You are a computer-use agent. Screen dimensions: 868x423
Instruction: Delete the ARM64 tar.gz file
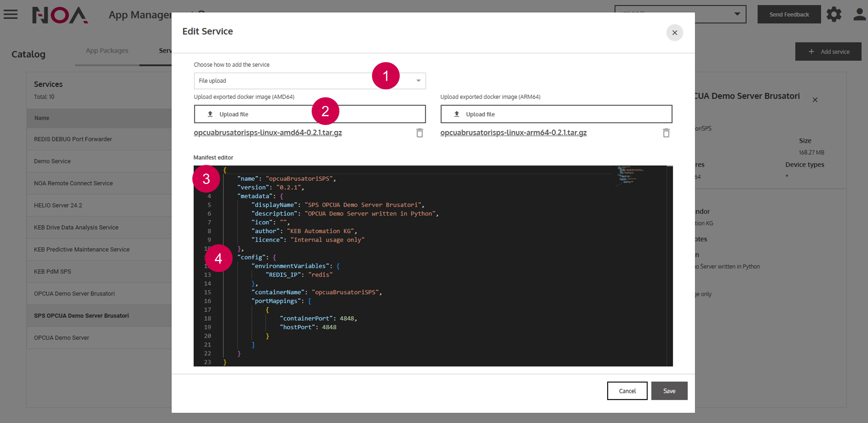(x=666, y=133)
